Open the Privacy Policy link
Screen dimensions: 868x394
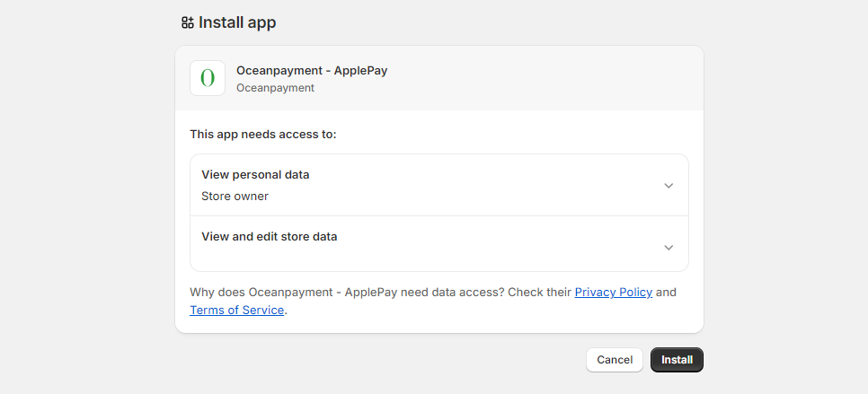[613, 293]
